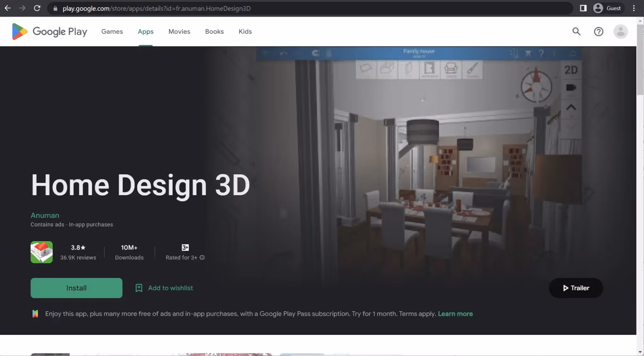Click the Home Design 3D app icon

[41, 252]
